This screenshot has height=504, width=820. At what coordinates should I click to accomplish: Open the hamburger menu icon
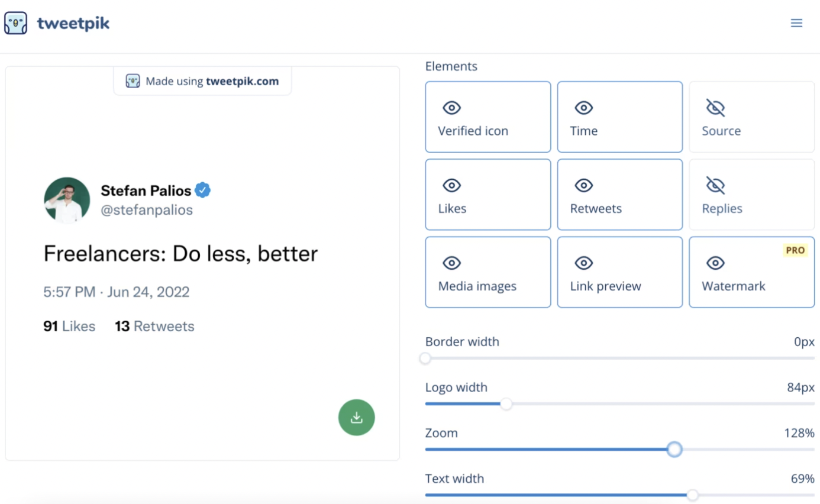pyautogui.click(x=796, y=23)
